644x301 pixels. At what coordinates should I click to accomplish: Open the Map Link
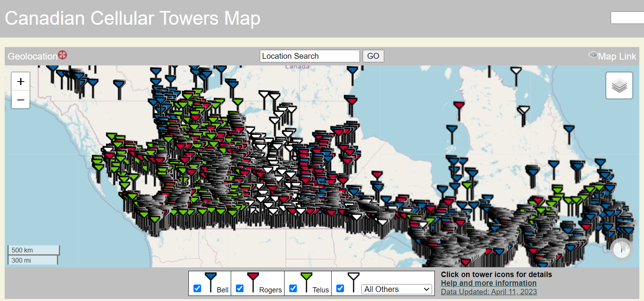pyautogui.click(x=617, y=56)
